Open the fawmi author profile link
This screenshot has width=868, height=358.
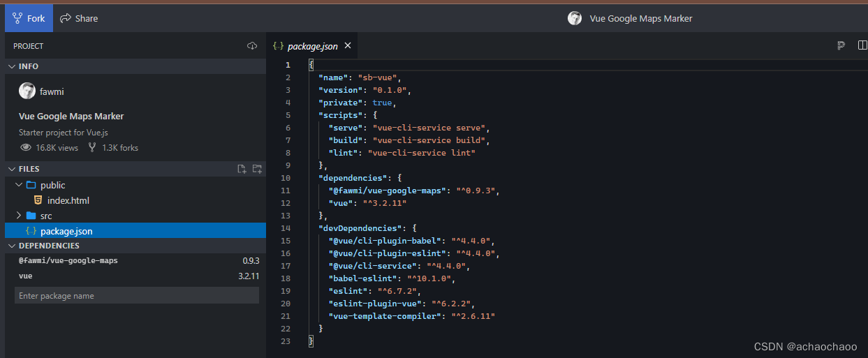click(52, 91)
